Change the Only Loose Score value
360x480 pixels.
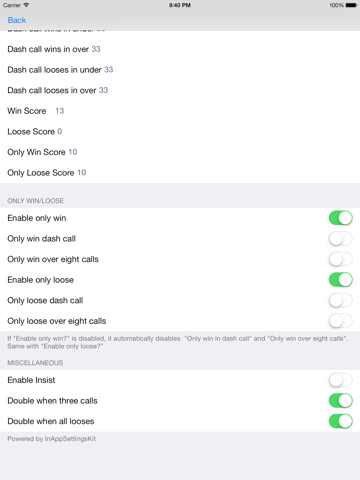point(82,173)
